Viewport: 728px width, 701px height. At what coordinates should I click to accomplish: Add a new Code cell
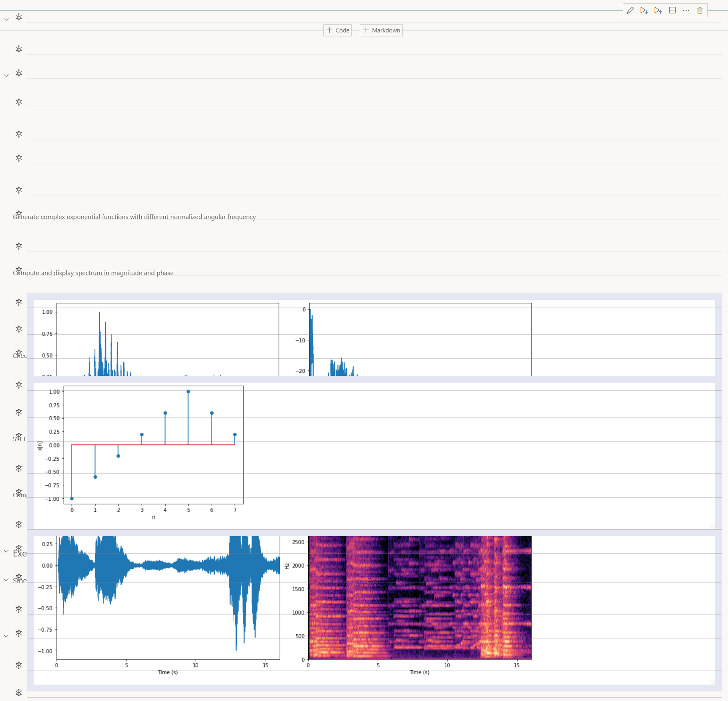pyautogui.click(x=337, y=30)
